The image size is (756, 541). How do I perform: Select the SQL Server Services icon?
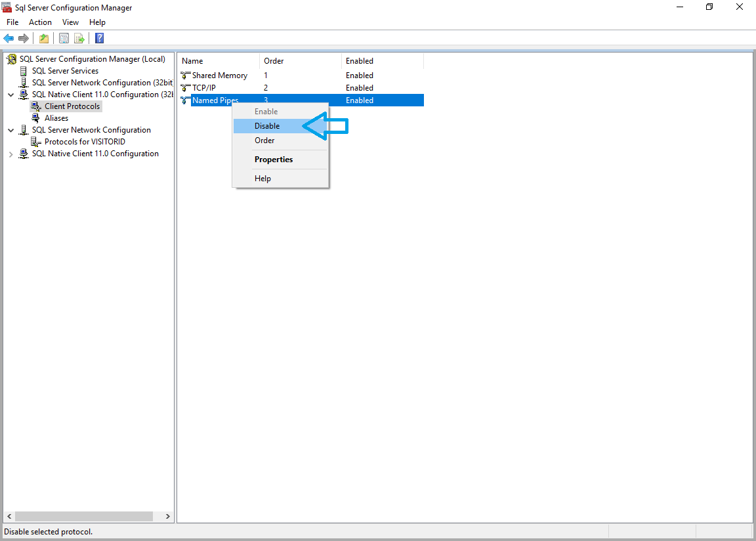[24, 71]
